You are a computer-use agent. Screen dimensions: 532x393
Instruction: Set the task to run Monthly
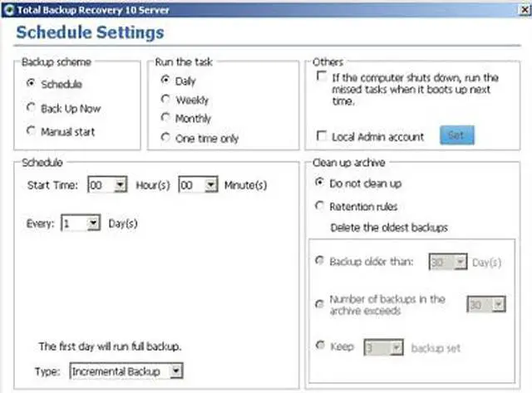tap(165, 118)
